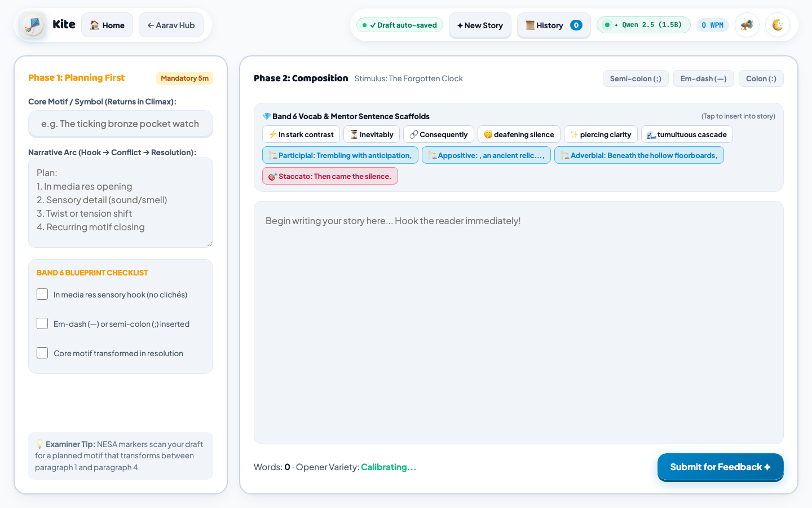Insert 'Consequently' vocab chip
Screen dimensions: 812x508
click(x=439, y=134)
